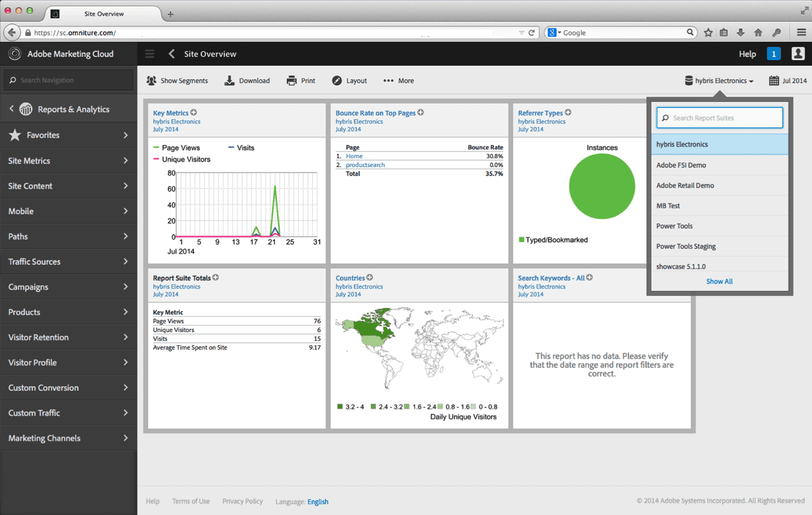Click in Search Report Suites field

click(720, 118)
